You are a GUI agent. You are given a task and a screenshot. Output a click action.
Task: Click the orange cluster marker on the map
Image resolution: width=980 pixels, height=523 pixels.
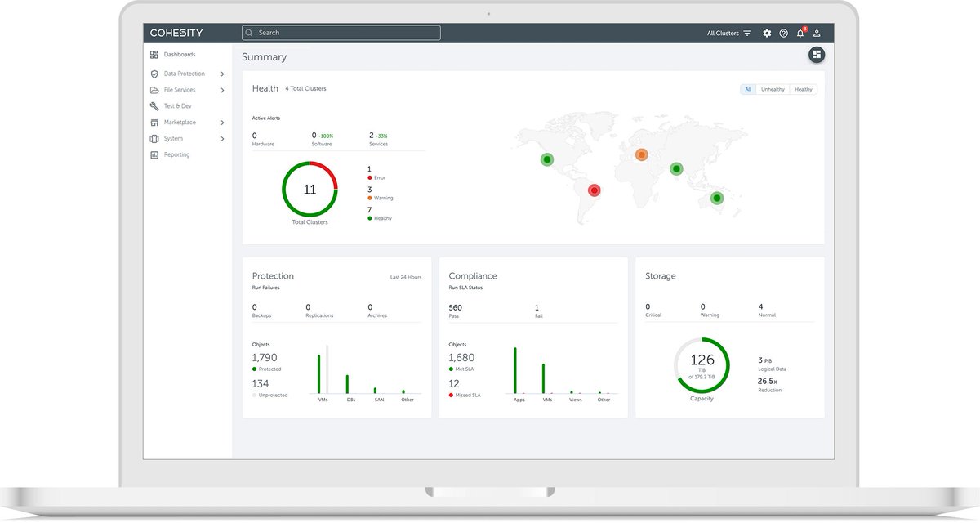[x=642, y=154]
